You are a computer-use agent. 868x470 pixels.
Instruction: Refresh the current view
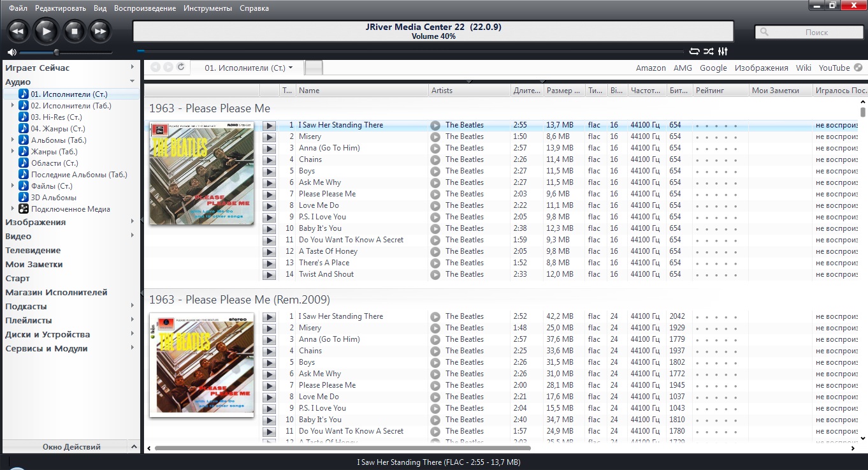tap(181, 67)
